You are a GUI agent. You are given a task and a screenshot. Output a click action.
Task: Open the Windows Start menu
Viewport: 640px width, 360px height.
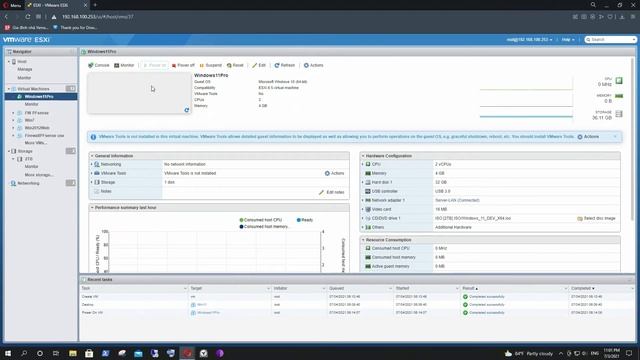click(8, 353)
